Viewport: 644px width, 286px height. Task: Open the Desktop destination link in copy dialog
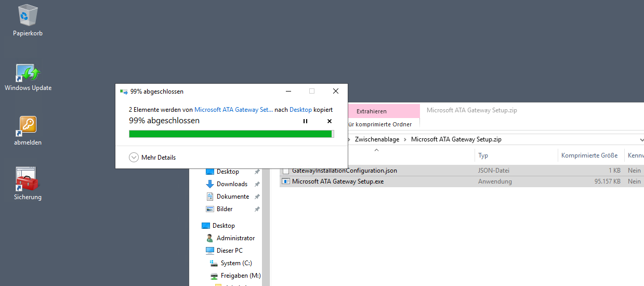[300, 110]
